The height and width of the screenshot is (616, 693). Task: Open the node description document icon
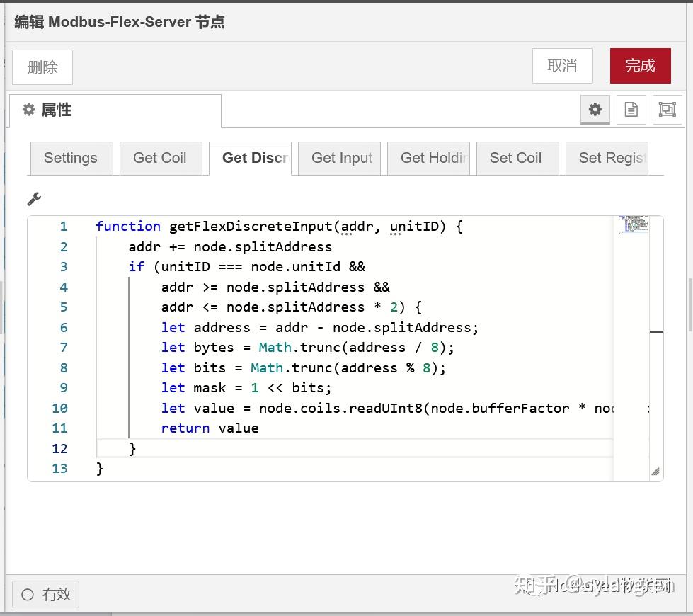tap(631, 110)
